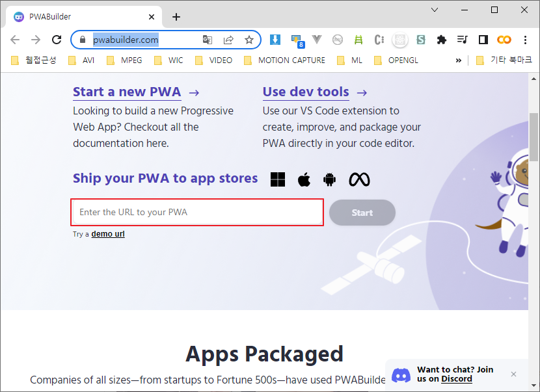Open the green ladder extension icon
540x392 pixels.
coord(358,40)
